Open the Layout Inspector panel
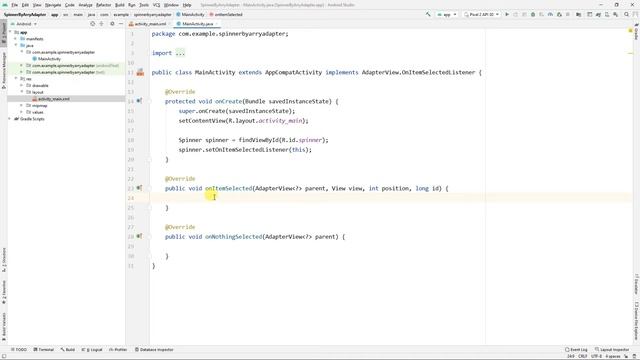 click(x=612, y=350)
